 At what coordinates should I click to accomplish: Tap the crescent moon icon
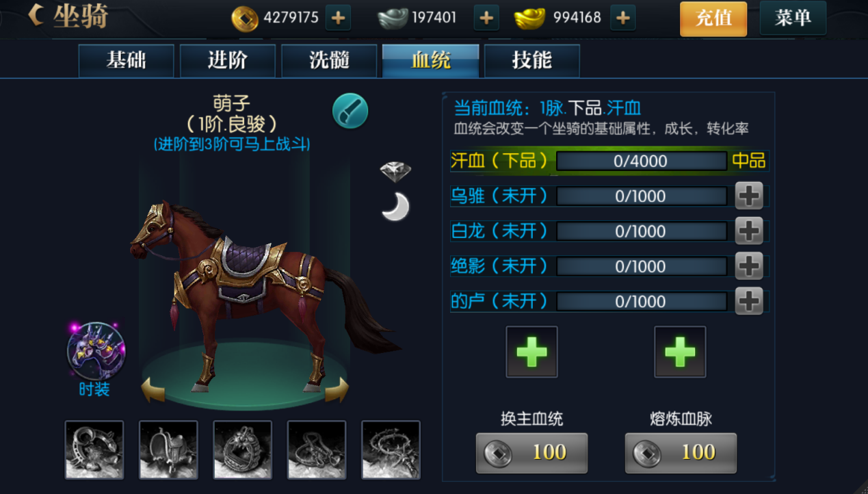(x=395, y=207)
